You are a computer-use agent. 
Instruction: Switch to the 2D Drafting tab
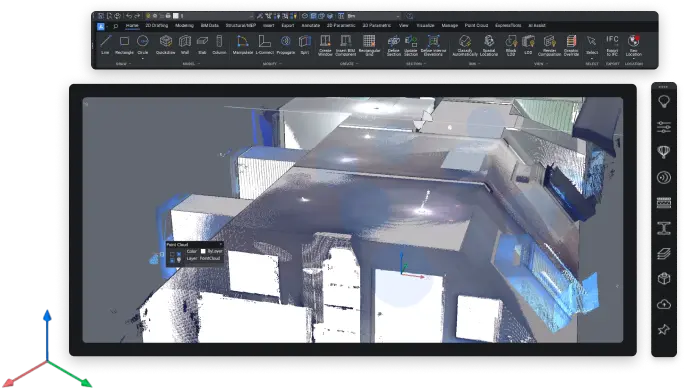click(x=156, y=25)
